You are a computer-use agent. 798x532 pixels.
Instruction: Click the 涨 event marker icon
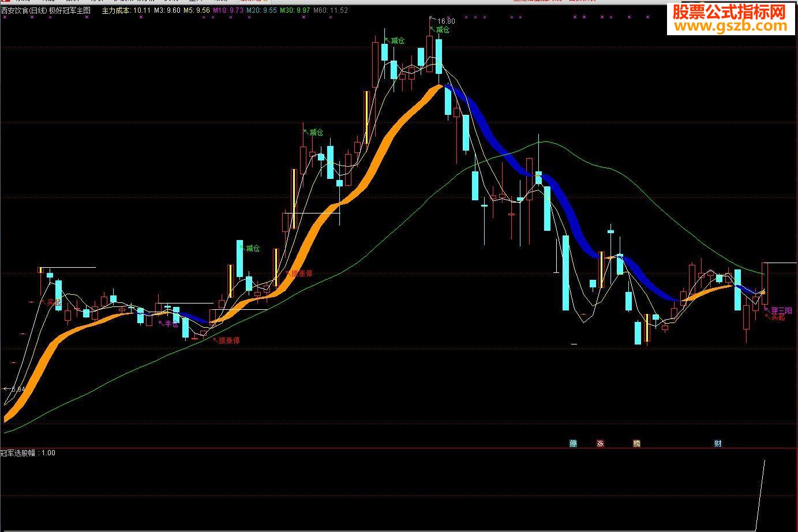(x=600, y=443)
